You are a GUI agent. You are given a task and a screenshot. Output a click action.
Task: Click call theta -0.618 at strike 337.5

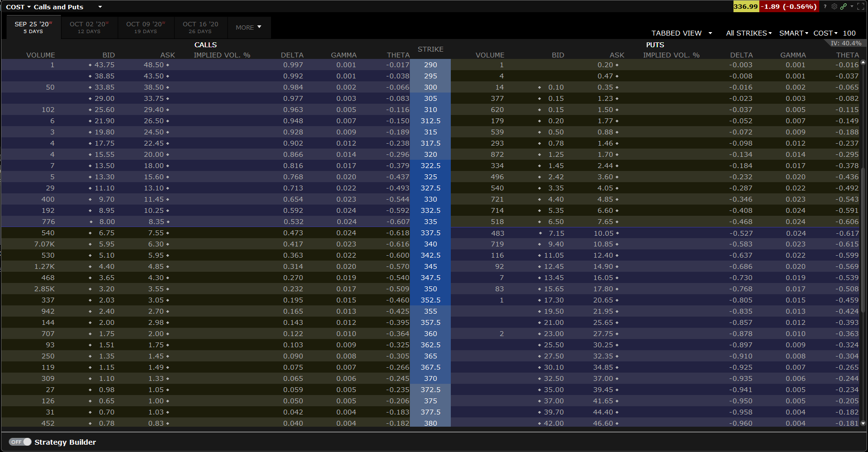(398, 233)
